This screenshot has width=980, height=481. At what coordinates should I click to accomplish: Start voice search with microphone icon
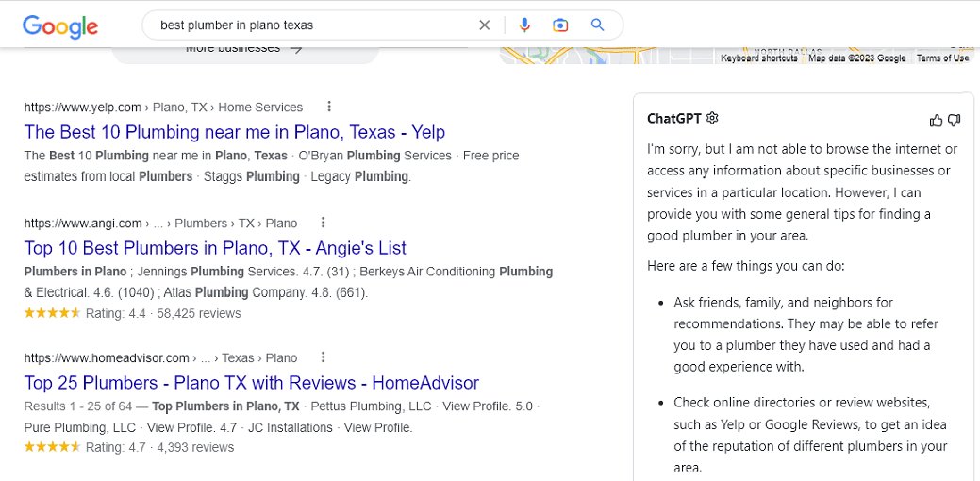[525, 25]
